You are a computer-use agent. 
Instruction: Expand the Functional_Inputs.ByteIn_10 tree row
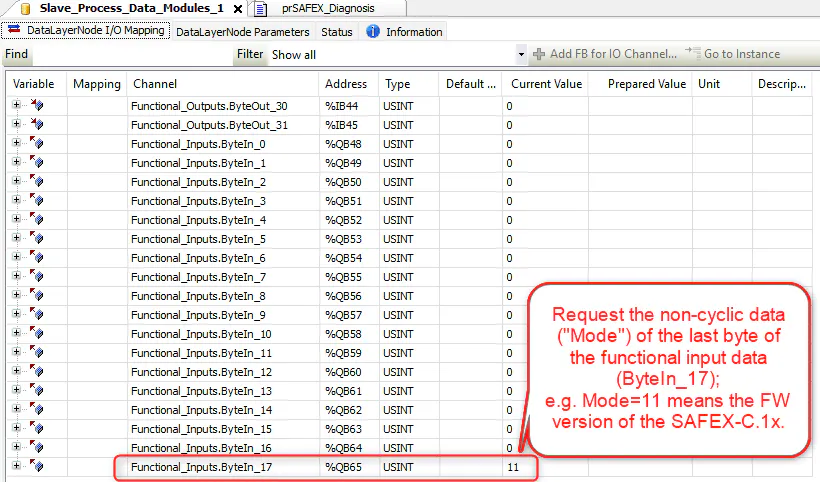click(16, 334)
